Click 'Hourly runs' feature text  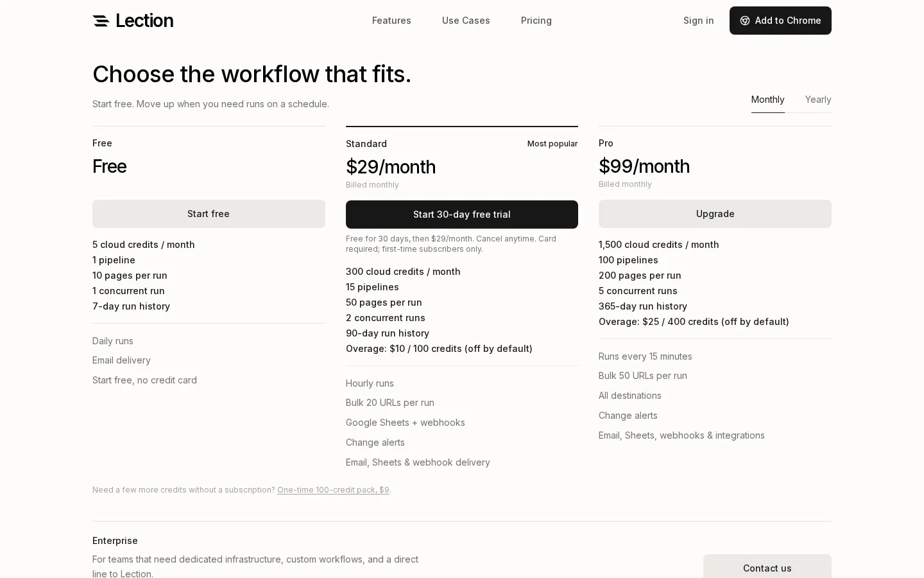coord(370,383)
